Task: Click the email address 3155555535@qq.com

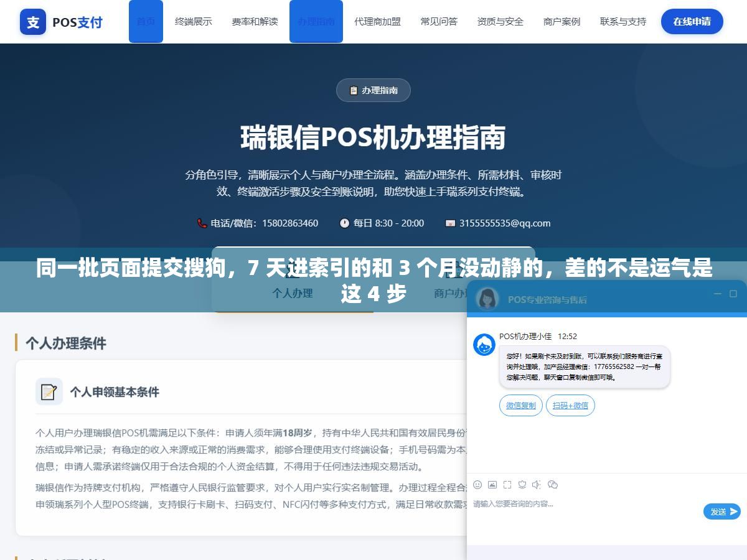Action: coord(505,223)
